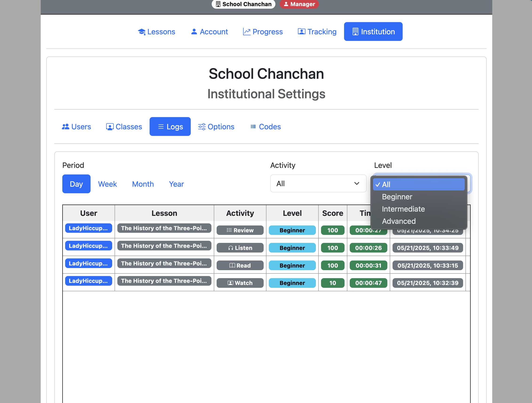Click the Watch activity icon
Screen dimensions: 532x403
click(230, 283)
